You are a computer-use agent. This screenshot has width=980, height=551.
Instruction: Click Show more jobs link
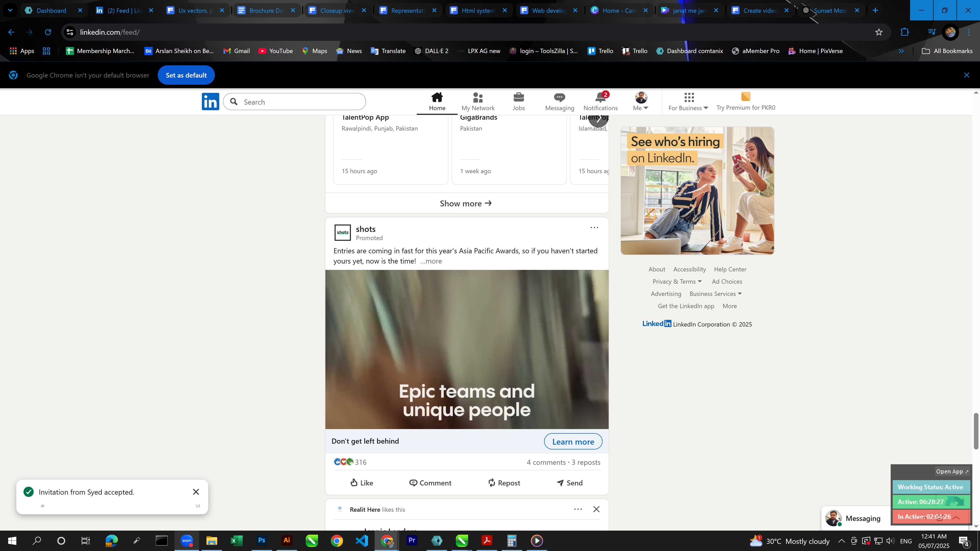pos(466,204)
